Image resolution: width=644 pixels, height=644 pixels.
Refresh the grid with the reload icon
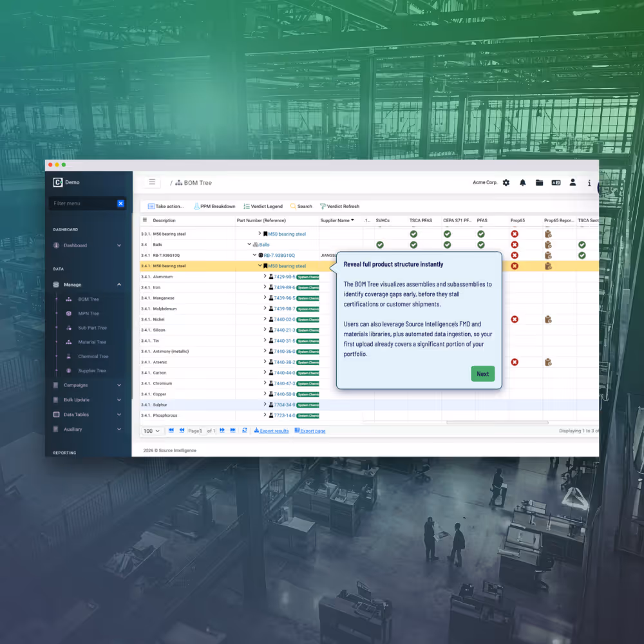(x=245, y=430)
